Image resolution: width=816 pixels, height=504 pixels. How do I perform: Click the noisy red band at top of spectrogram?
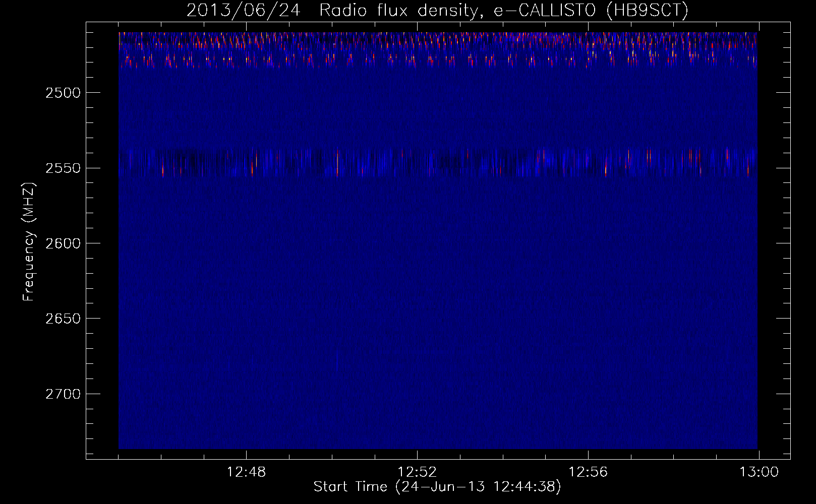[438, 50]
